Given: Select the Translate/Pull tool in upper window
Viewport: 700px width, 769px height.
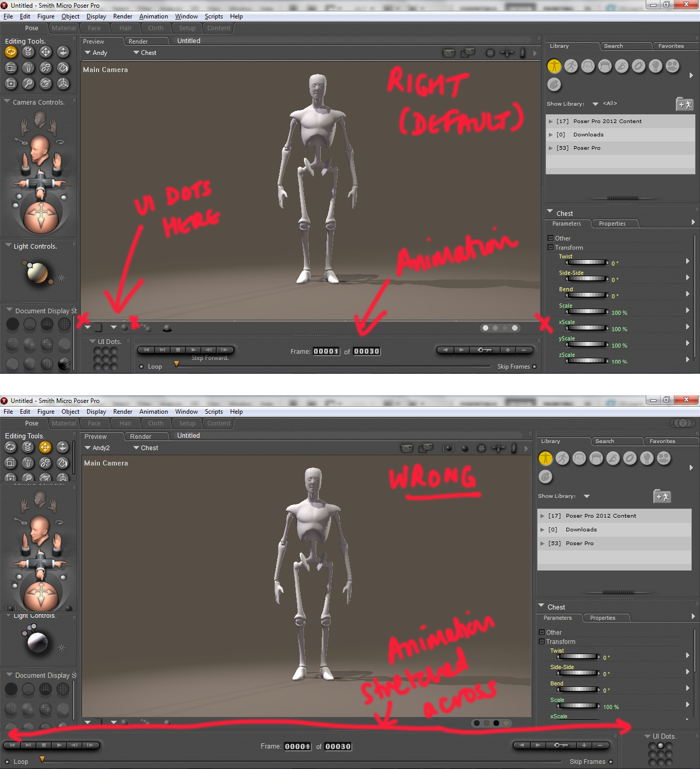Looking at the screenshot, I should click(x=46, y=52).
